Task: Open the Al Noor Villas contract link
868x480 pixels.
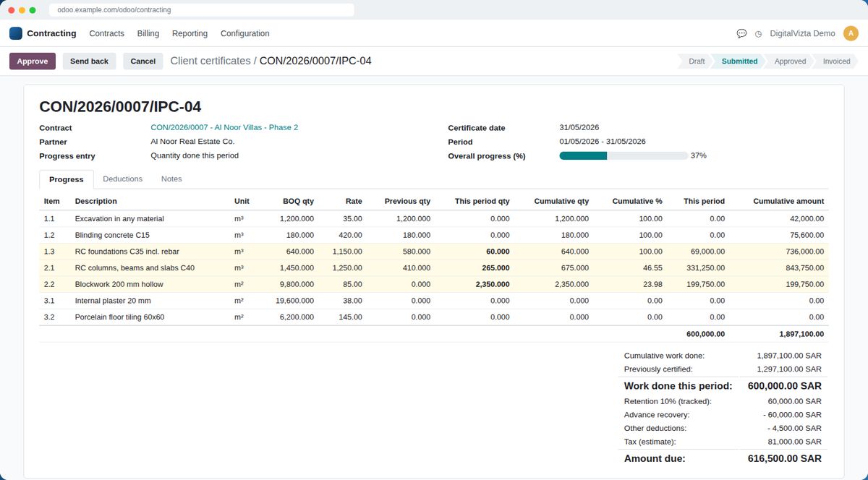Action: (x=224, y=127)
